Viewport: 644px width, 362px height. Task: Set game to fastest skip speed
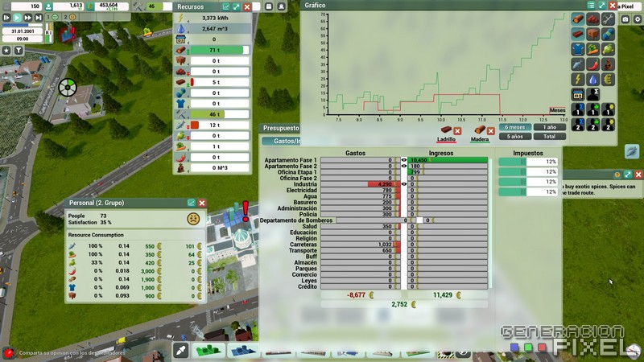pyautogui.click(x=38, y=18)
